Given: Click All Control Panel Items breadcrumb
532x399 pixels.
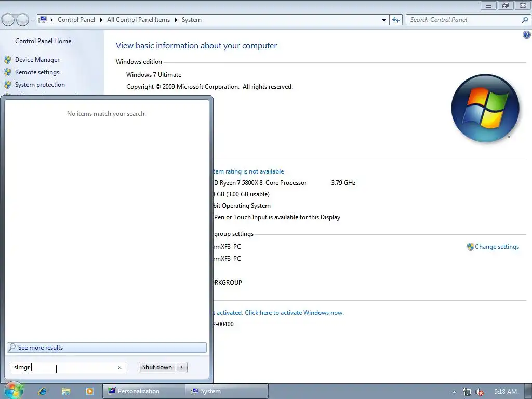Looking at the screenshot, I should 138,20.
